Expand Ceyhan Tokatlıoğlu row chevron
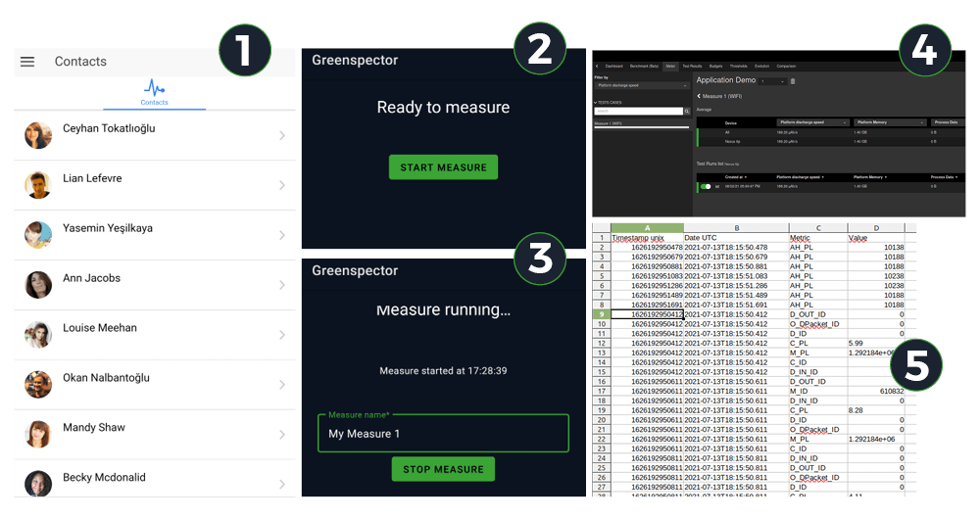 tap(282, 135)
